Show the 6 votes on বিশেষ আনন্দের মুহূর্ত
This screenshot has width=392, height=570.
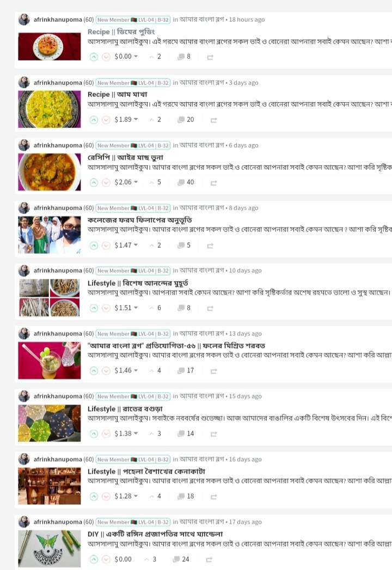[155, 308]
